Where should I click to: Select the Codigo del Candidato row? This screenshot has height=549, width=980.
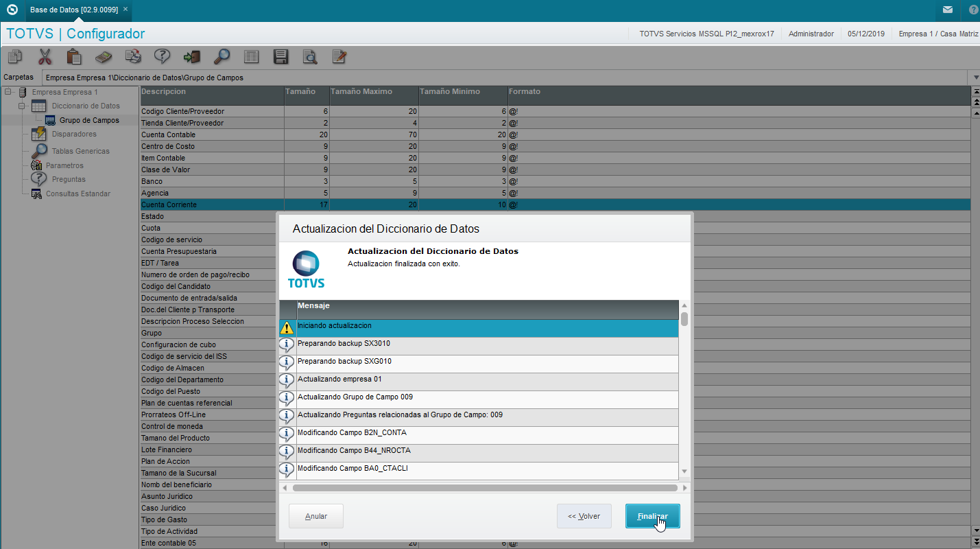(x=208, y=286)
